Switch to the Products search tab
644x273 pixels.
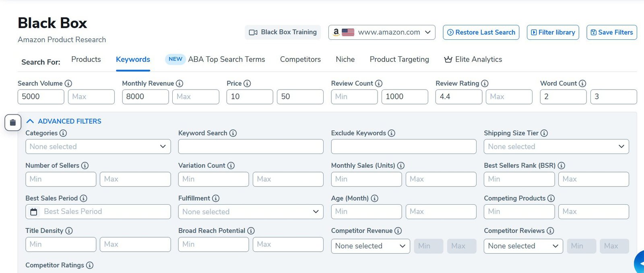pos(86,60)
